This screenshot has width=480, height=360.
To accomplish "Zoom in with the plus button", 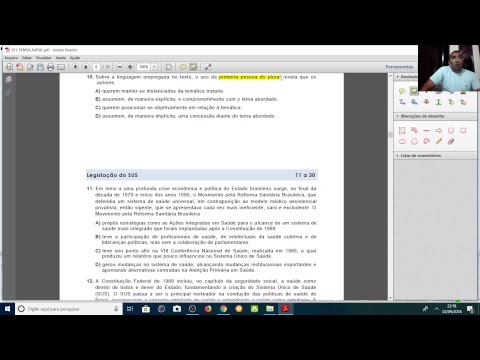I will tap(130, 67).
